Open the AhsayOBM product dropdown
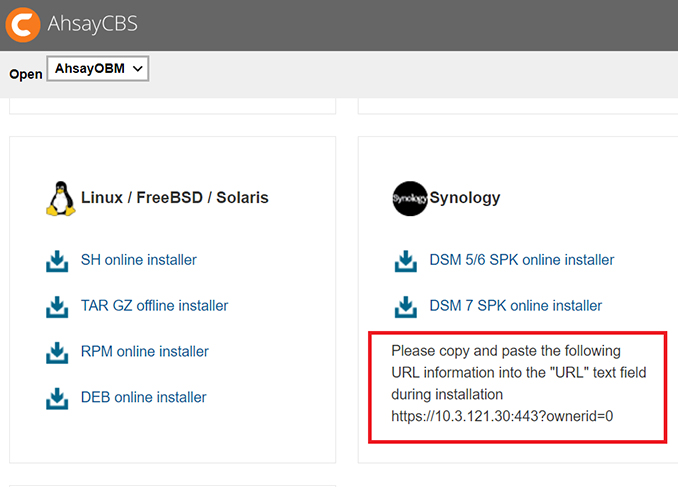The image size is (678, 487). tap(98, 69)
